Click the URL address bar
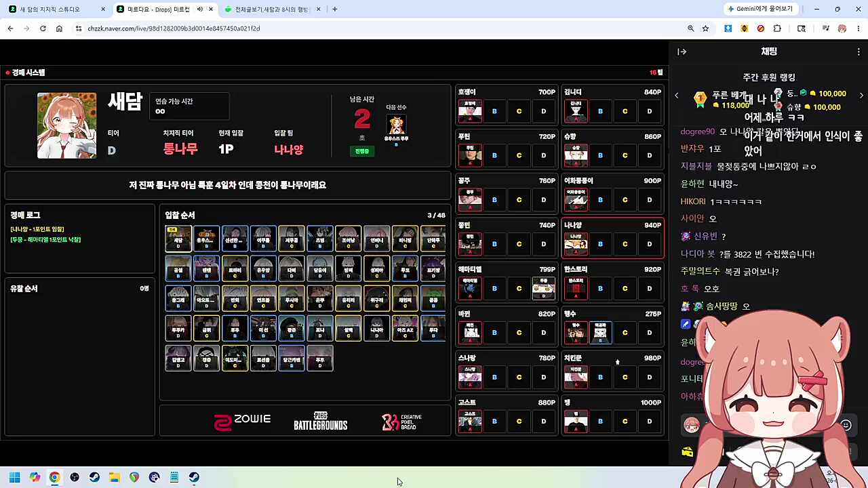This screenshot has height=488, width=868. pos(380,28)
